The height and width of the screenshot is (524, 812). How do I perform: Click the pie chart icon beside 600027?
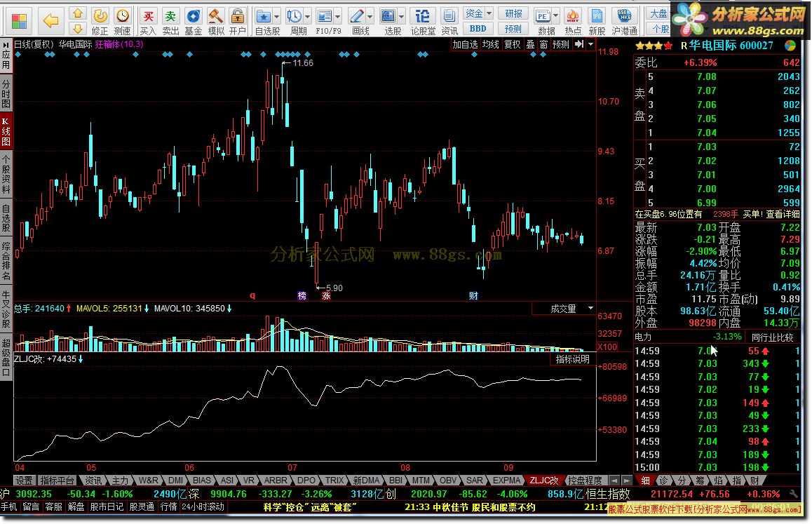pyautogui.click(x=790, y=46)
